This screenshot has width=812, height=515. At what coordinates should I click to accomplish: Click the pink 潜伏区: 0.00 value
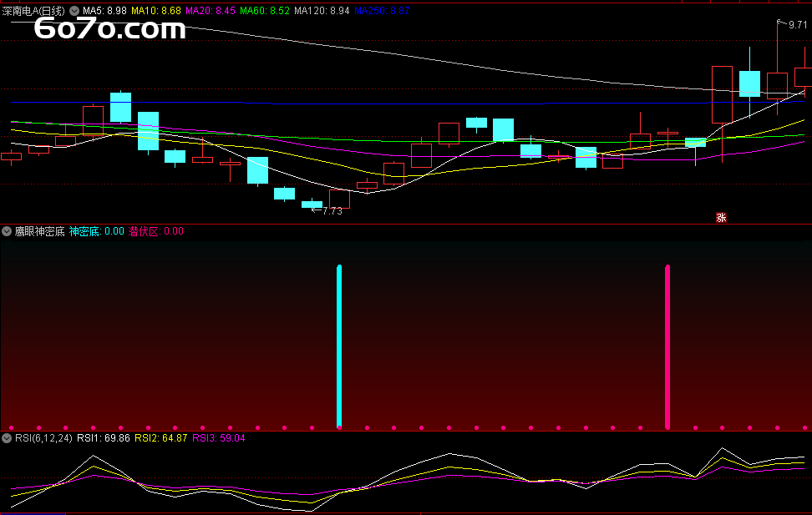(156, 231)
